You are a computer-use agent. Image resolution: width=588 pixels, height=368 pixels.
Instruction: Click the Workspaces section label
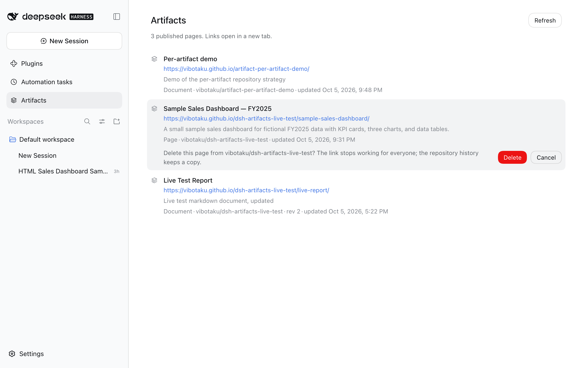tap(25, 121)
